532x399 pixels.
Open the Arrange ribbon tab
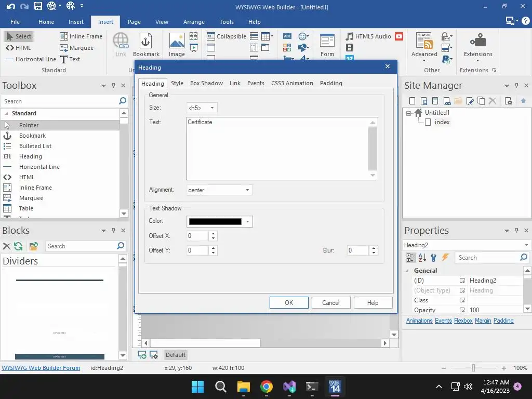(194, 22)
